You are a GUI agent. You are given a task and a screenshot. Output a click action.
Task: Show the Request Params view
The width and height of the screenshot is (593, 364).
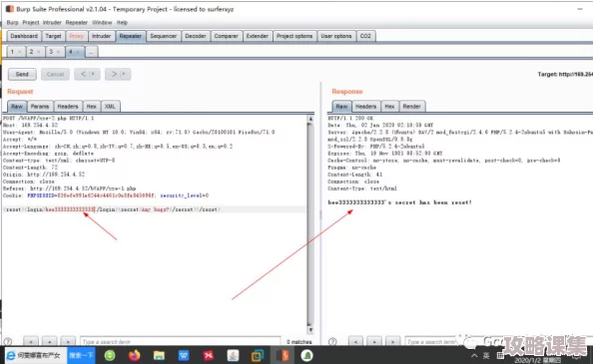pyautogui.click(x=40, y=107)
